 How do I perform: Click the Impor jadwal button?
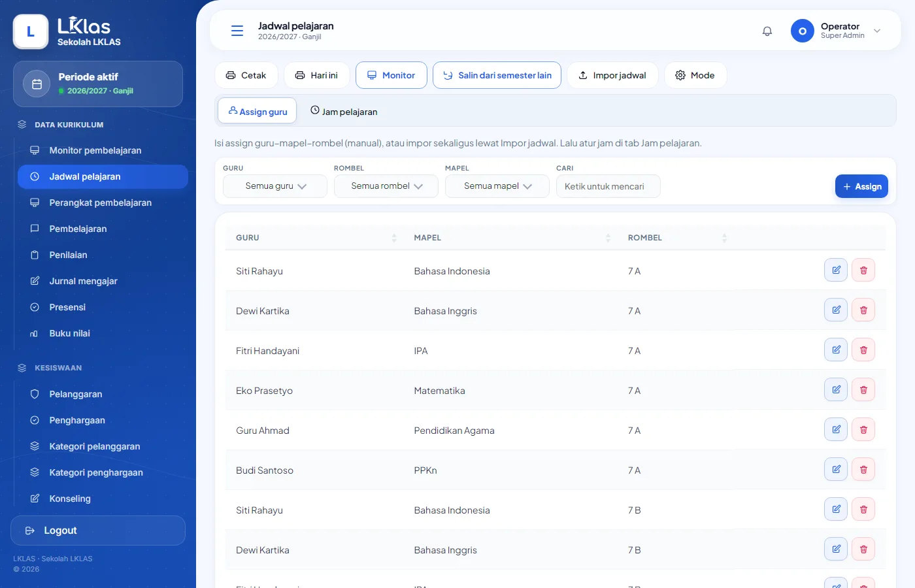tap(613, 75)
